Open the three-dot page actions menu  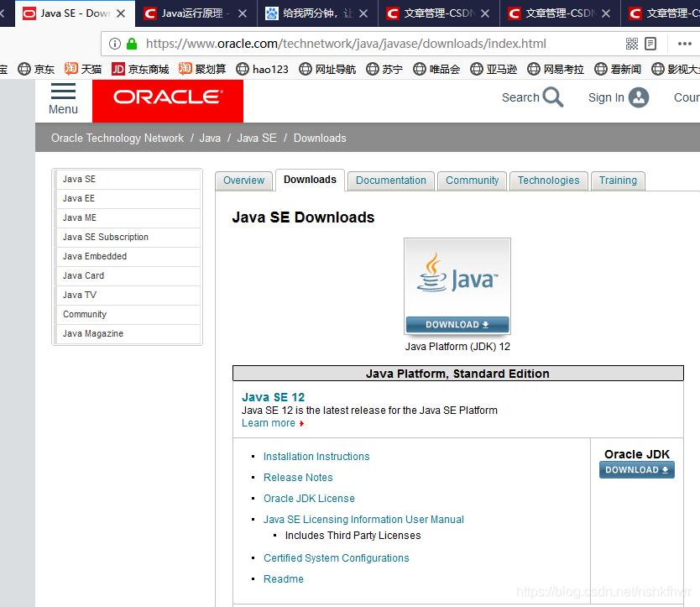[x=684, y=44]
